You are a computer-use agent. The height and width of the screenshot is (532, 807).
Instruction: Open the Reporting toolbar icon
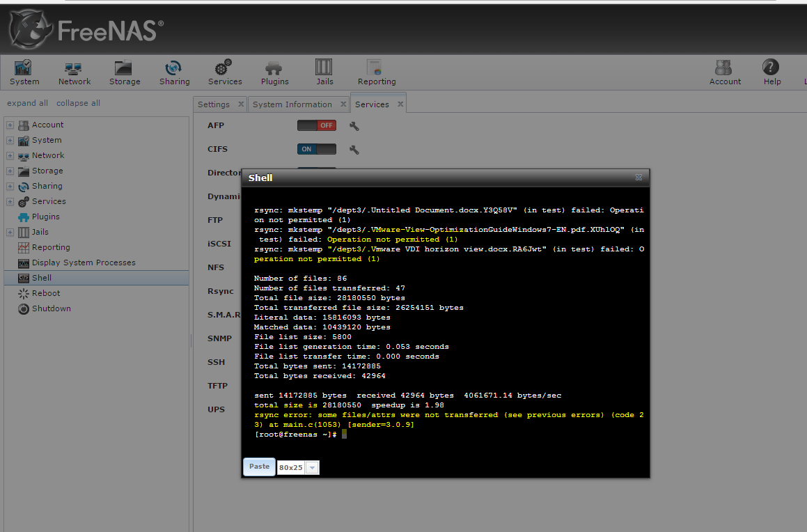click(x=377, y=72)
